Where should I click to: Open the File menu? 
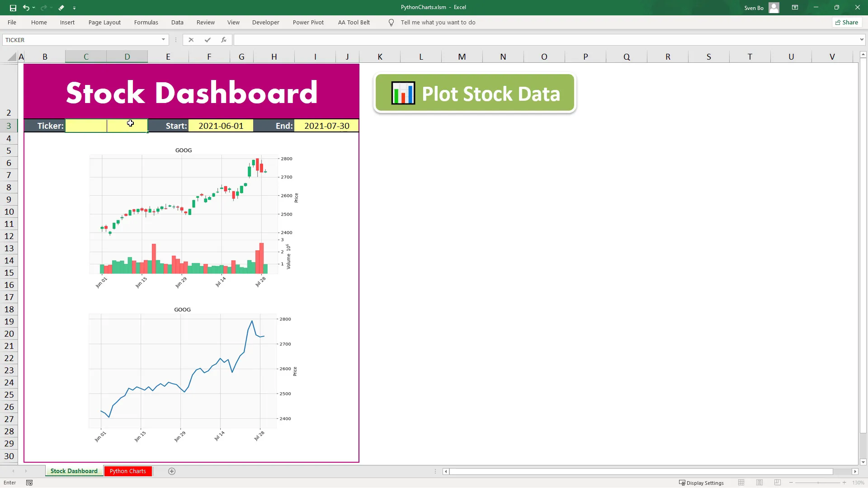click(12, 22)
